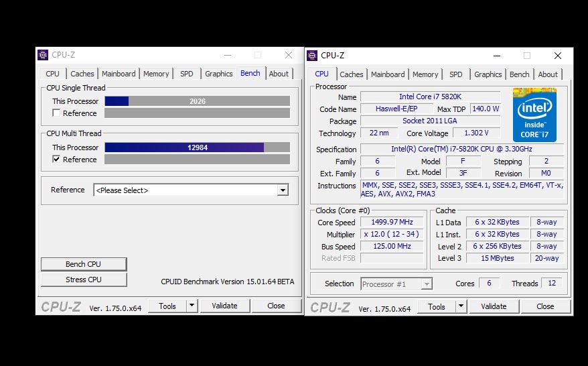Screen dimensions: 588x366
Task: Click the Stress CPU button
Action: coord(84,280)
